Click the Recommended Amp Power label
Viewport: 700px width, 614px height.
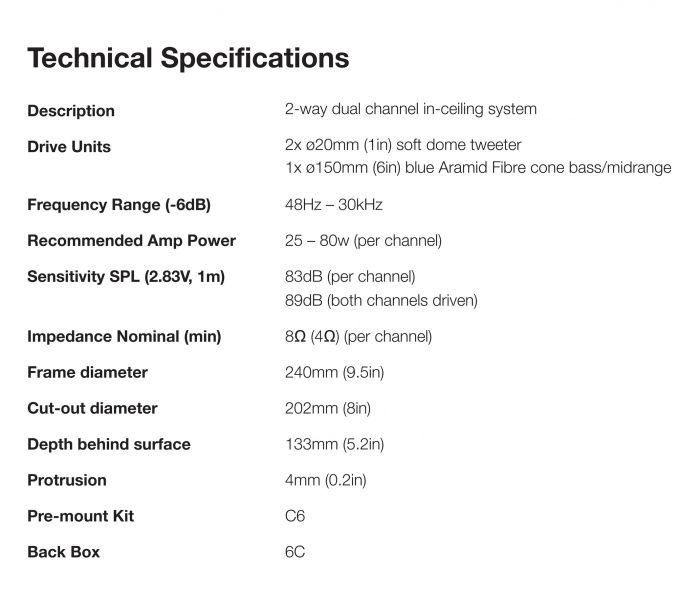pos(132,241)
